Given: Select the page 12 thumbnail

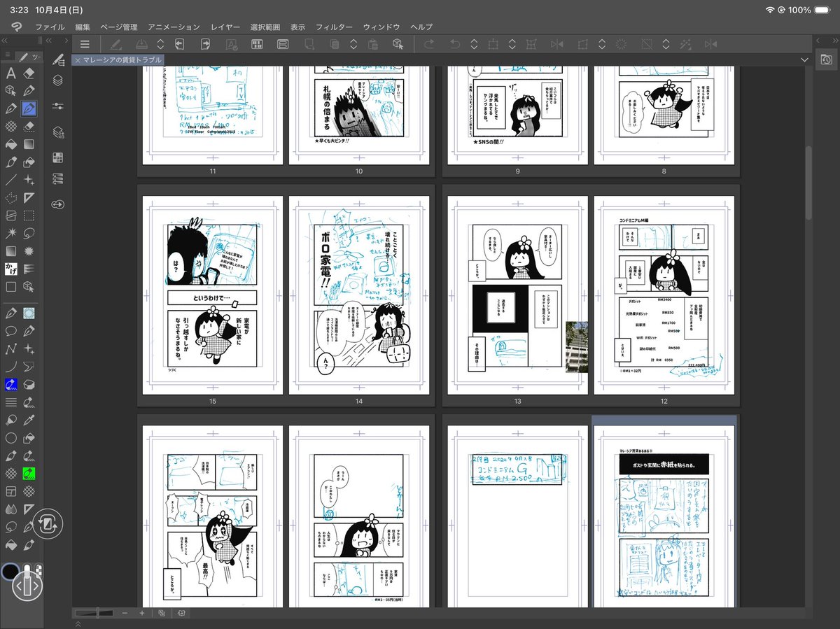Looking at the screenshot, I should pyautogui.click(x=664, y=295).
